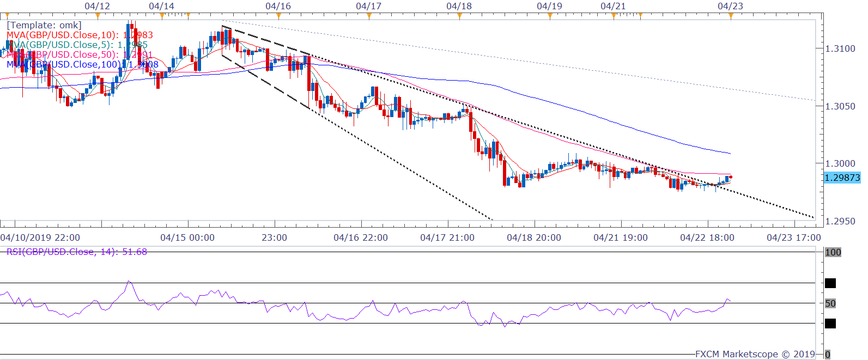Click the black box below the RSI 50 label
This screenshot has height=360, width=868.
coord(830,324)
